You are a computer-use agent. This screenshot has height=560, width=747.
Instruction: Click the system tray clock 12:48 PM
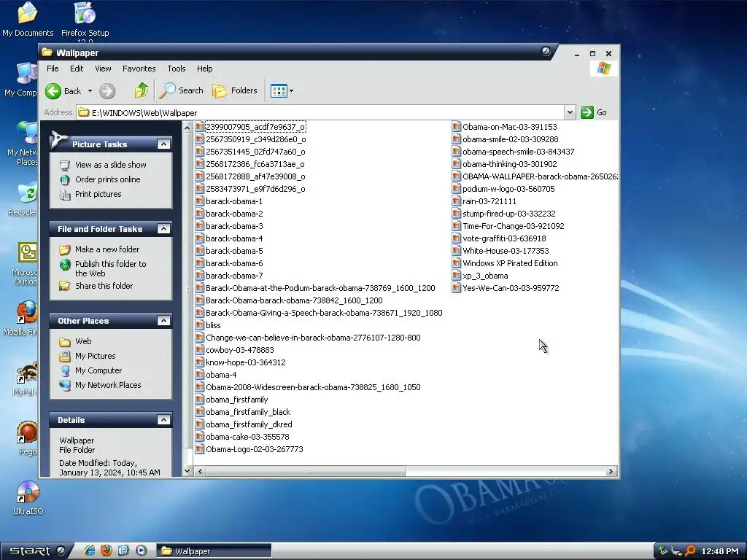[x=720, y=551]
